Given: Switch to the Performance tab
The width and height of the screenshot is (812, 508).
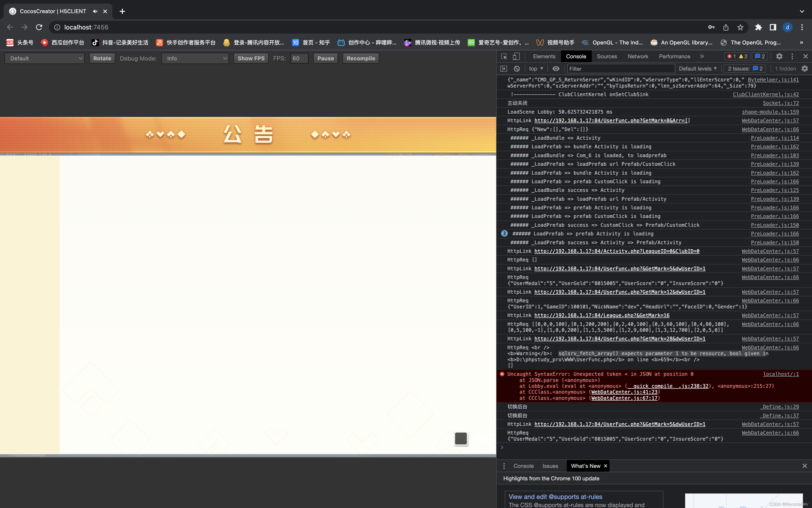Looking at the screenshot, I should (674, 56).
